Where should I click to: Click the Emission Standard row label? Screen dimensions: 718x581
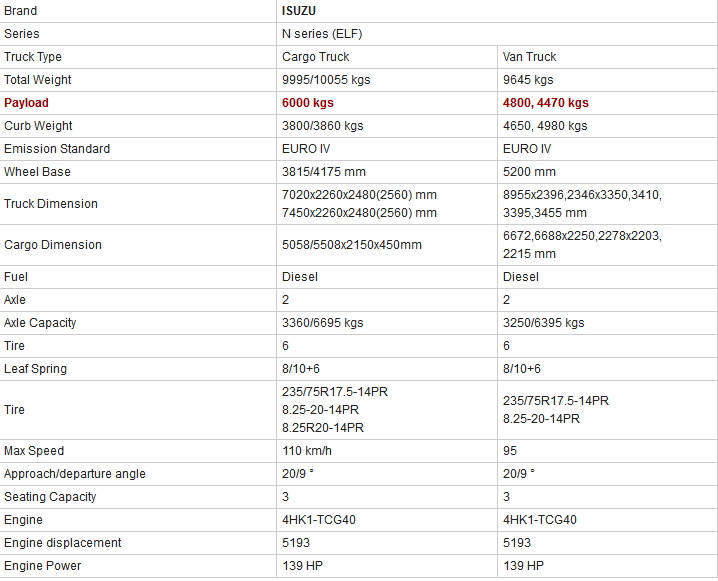[57, 149]
